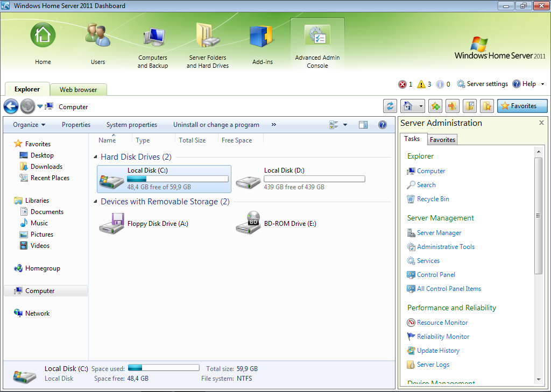Open the Help dropdown arrow
The image size is (551, 392).
click(542, 84)
